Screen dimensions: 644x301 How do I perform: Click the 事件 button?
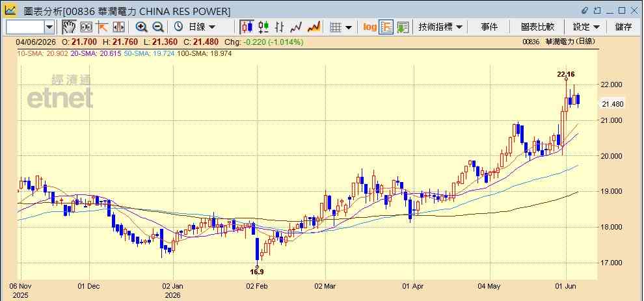pyautogui.click(x=489, y=27)
